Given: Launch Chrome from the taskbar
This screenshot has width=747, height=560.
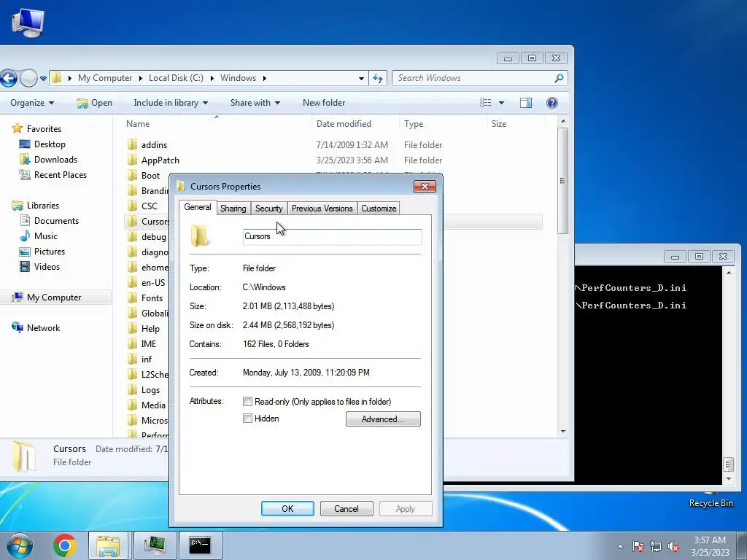Looking at the screenshot, I should tap(65, 545).
